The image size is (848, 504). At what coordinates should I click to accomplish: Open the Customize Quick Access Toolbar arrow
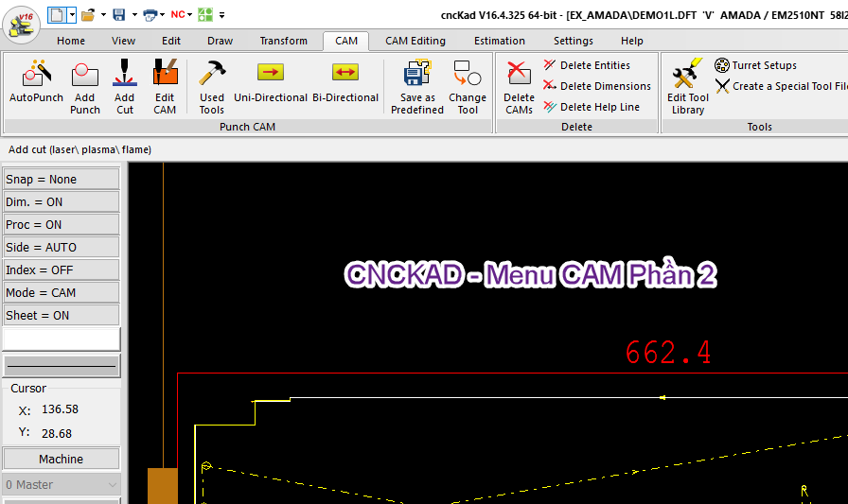coord(221,15)
